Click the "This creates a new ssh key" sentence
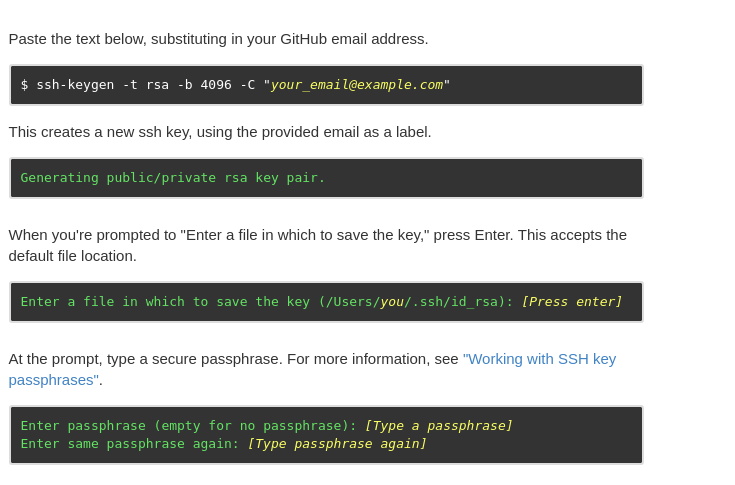The height and width of the screenshot is (485, 735). point(220,132)
